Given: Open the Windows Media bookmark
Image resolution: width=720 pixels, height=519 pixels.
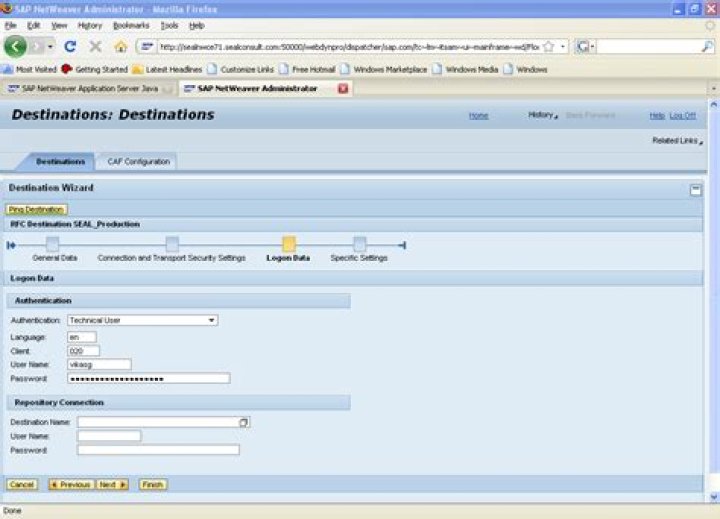Looking at the screenshot, I should 466,69.
